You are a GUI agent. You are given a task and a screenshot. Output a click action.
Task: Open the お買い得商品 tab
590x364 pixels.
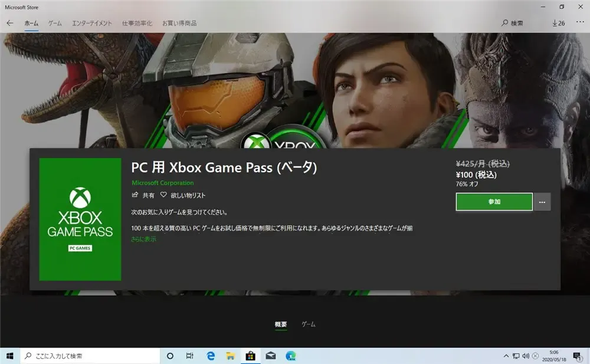coord(179,23)
